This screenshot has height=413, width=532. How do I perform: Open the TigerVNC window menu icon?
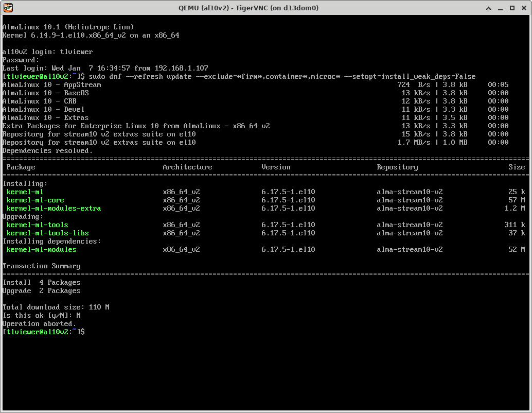click(x=8, y=8)
